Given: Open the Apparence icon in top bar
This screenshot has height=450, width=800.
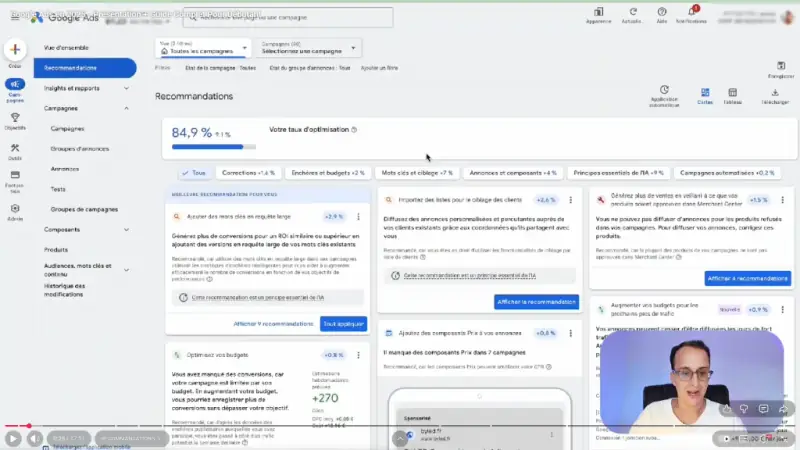Looking at the screenshot, I should pos(598,12).
